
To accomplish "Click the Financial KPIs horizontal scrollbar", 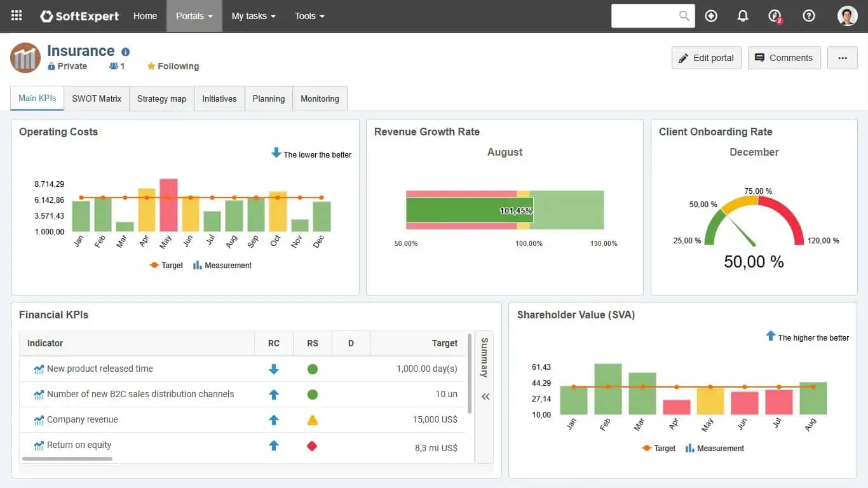I will click(67, 459).
